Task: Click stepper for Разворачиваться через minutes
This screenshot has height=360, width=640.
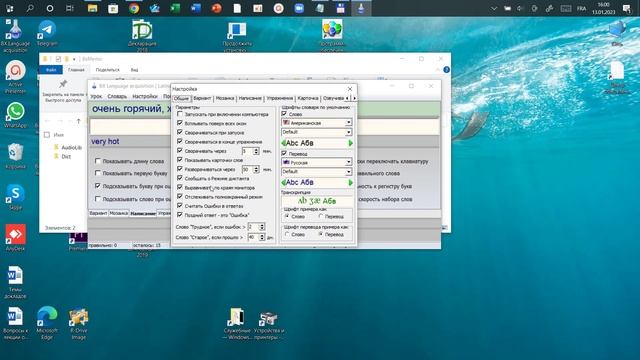Action: pyautogui.click(x=256, y=169)
